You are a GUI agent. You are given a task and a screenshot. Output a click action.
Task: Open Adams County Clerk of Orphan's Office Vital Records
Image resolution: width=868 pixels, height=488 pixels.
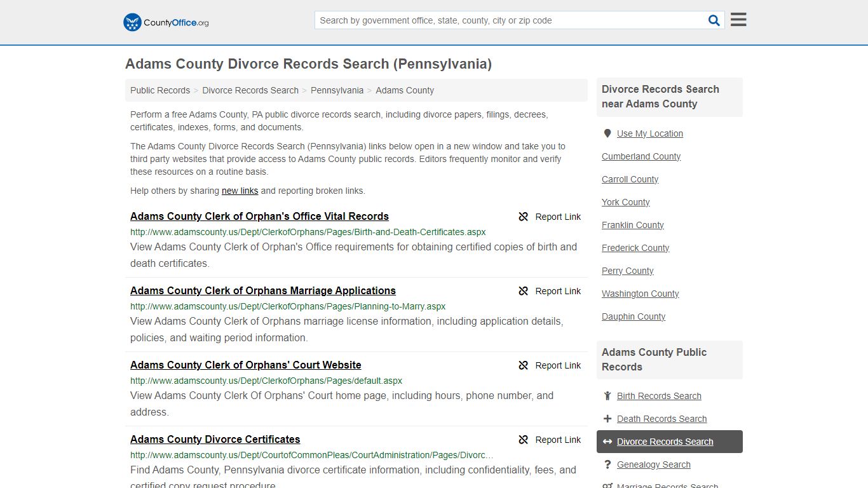click(x=259, y=217)
